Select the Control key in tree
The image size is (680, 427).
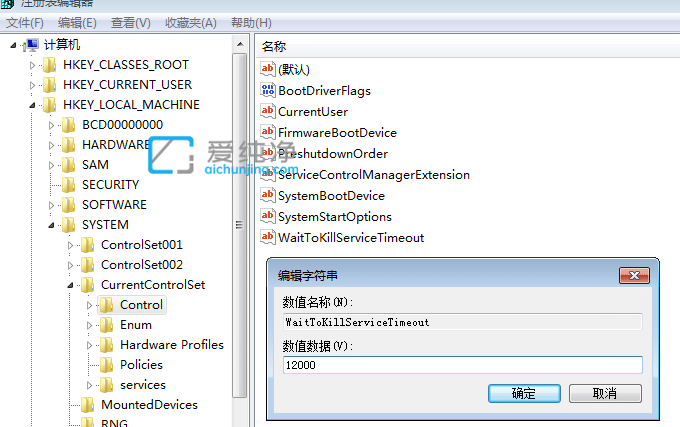[141, 305]
